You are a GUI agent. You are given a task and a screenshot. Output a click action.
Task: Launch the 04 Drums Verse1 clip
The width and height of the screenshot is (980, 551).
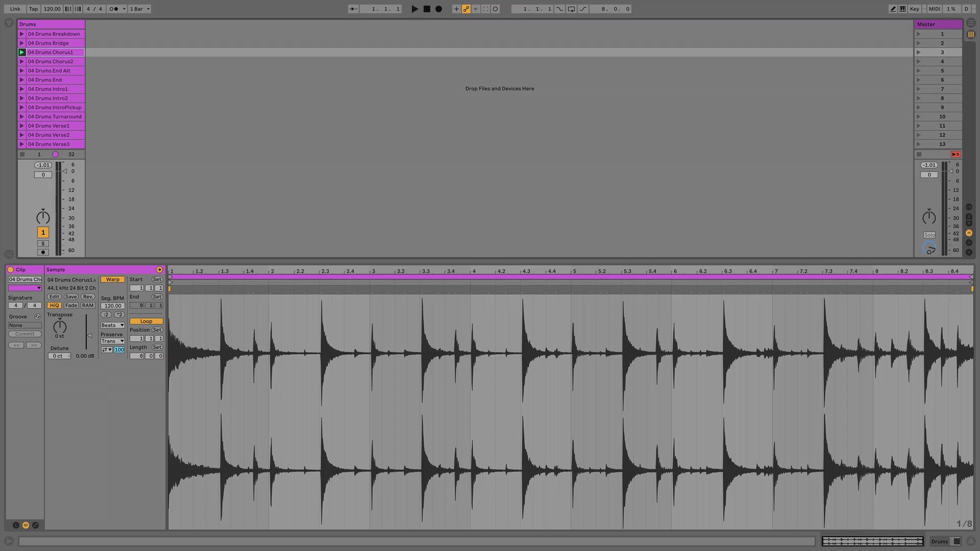pos(22,126)
